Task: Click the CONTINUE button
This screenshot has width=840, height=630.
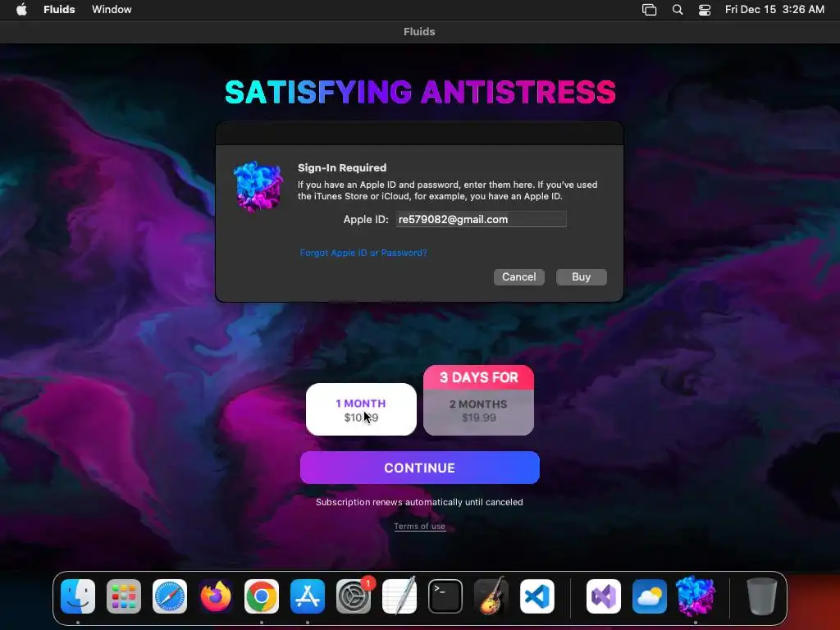Action: pyautogui.click(x=419, y=468)
